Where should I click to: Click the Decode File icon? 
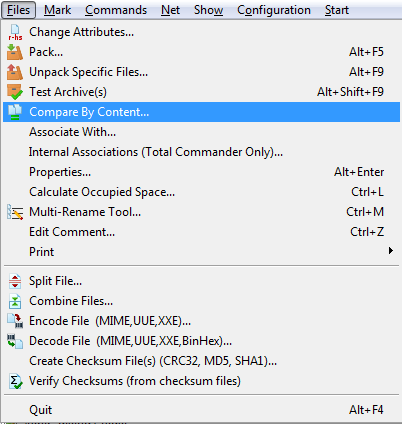tap(15, 341)
